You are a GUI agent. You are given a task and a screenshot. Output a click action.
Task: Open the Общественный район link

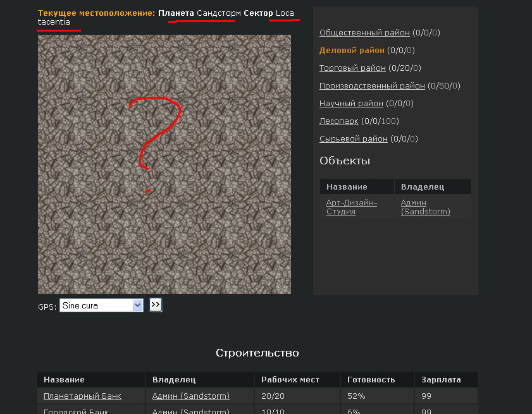pyautogui.click(x=364, y=33)
